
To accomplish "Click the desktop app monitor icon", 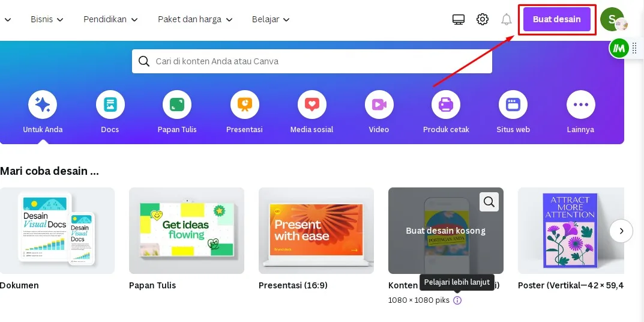I will (x=459, y=19).
